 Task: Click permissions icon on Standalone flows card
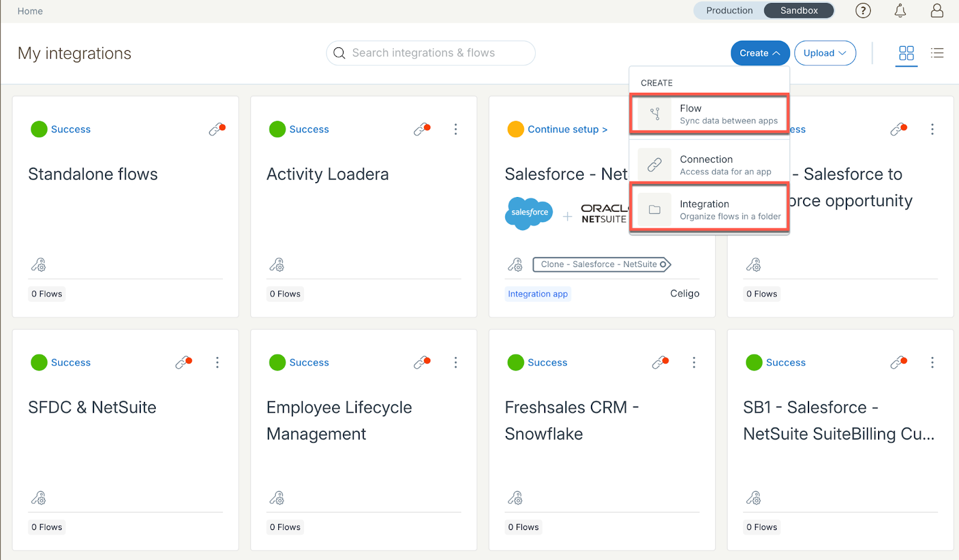[38, 265]
